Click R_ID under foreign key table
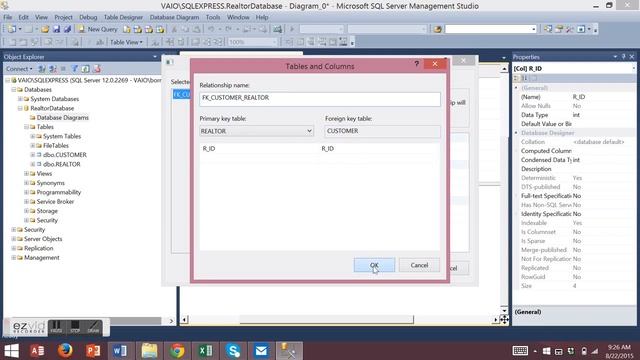 coord(328,149)
